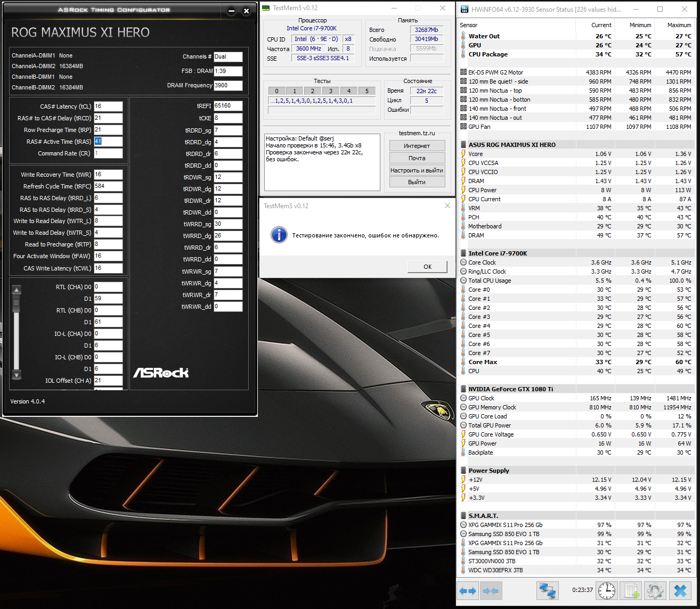Open HWiNFO remote network monitors icon

coord(547,591)
